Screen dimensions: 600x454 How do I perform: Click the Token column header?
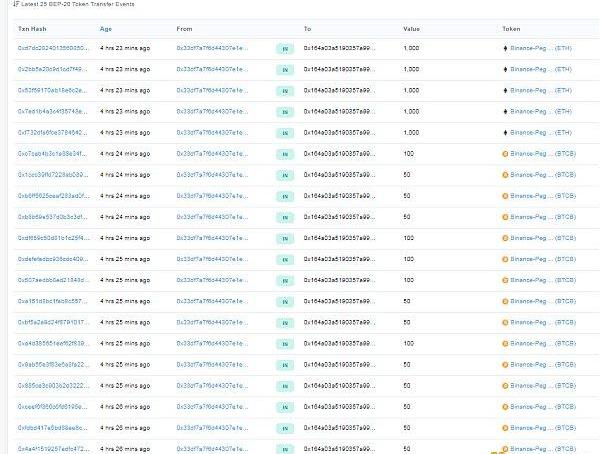(511, 28)
